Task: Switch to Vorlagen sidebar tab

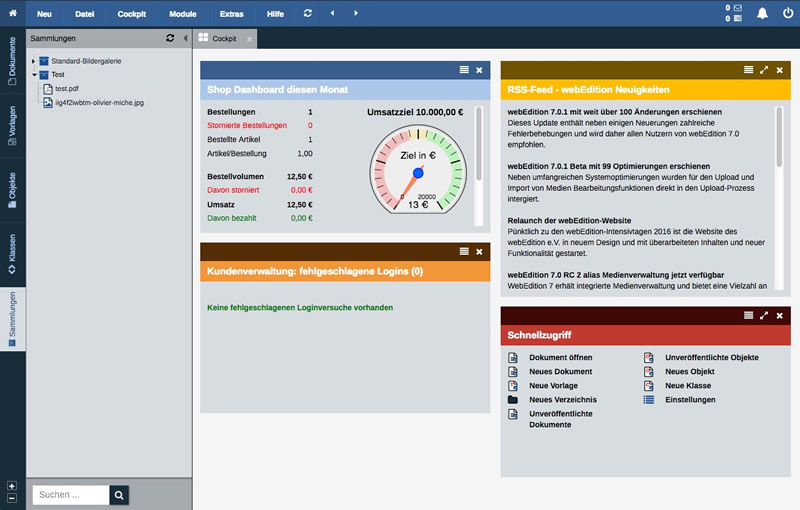Action: [12, 125]
